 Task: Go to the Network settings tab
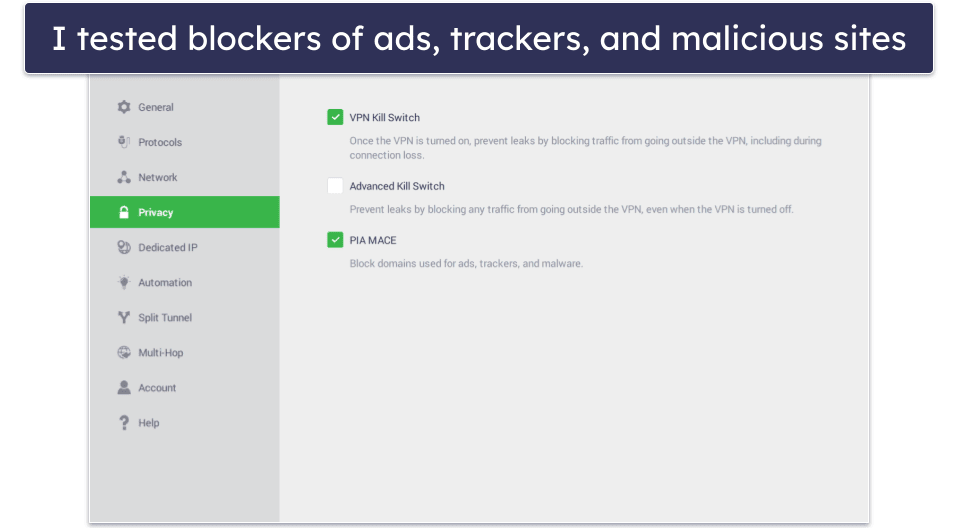158,177
